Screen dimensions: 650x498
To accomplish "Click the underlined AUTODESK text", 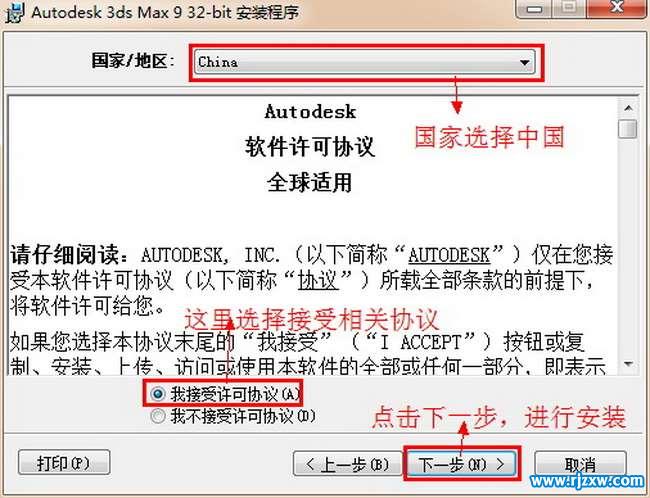I will coord(449,255).
